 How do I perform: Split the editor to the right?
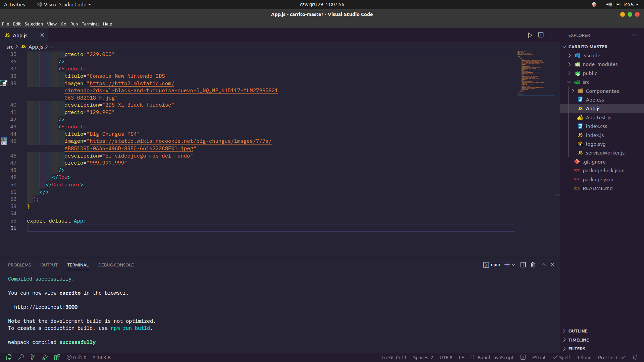pyautogui.click(x=541, y=35)
